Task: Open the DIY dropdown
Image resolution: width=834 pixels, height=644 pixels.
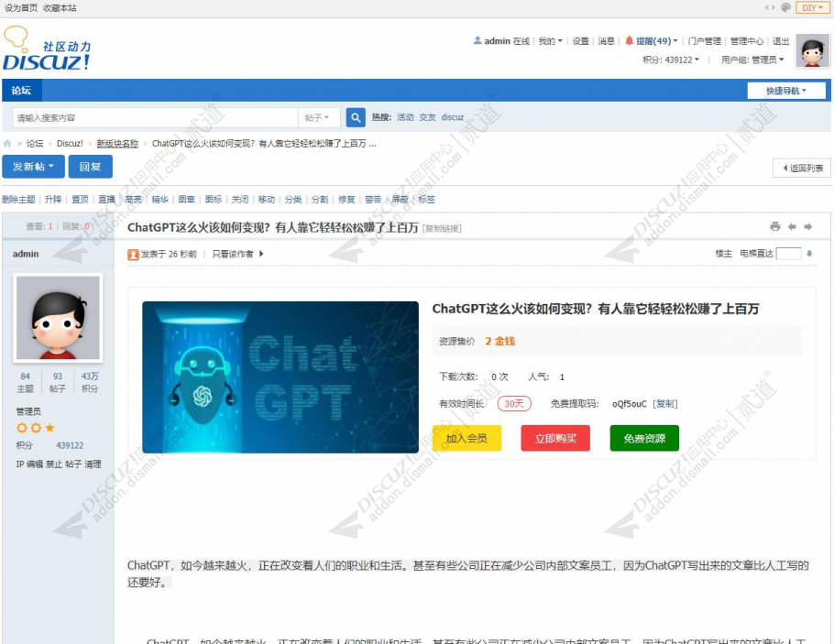Action: point(812,7)
